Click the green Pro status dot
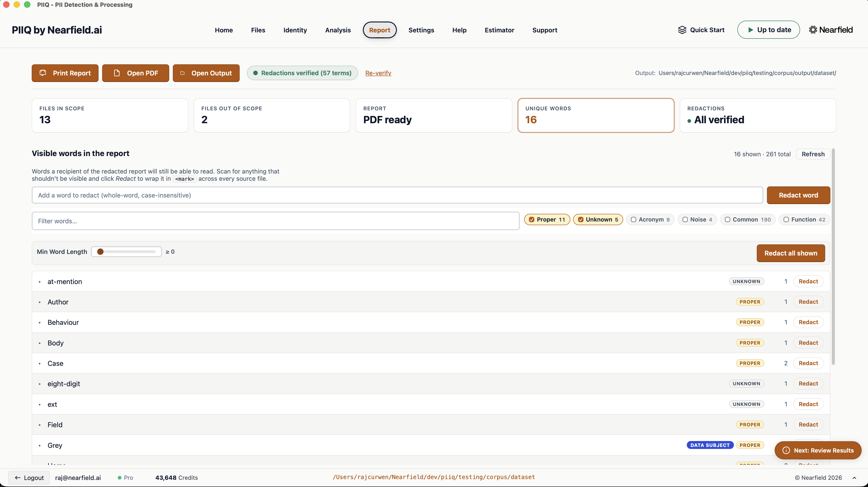The image size is (868, 487). pos(120,477)
